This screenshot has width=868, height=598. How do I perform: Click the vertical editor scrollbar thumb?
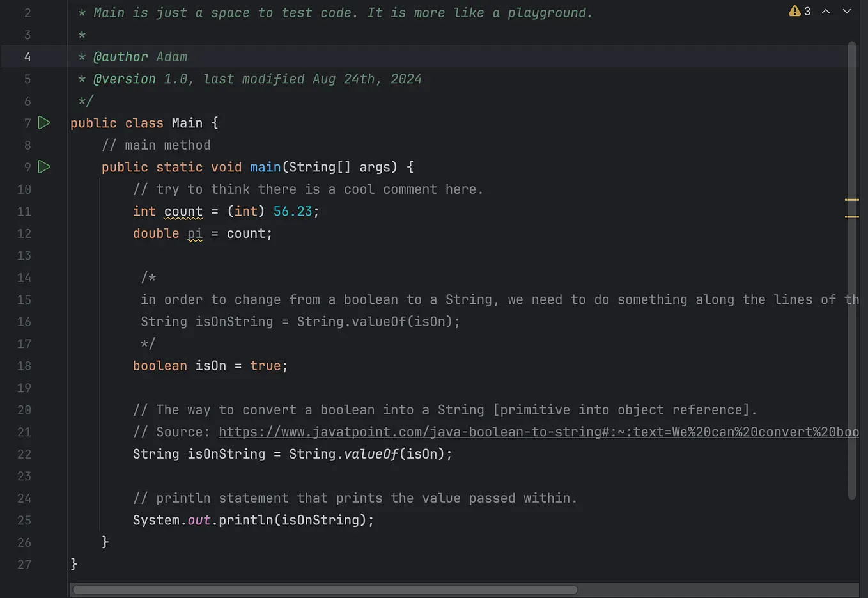(x=852, y=269)
